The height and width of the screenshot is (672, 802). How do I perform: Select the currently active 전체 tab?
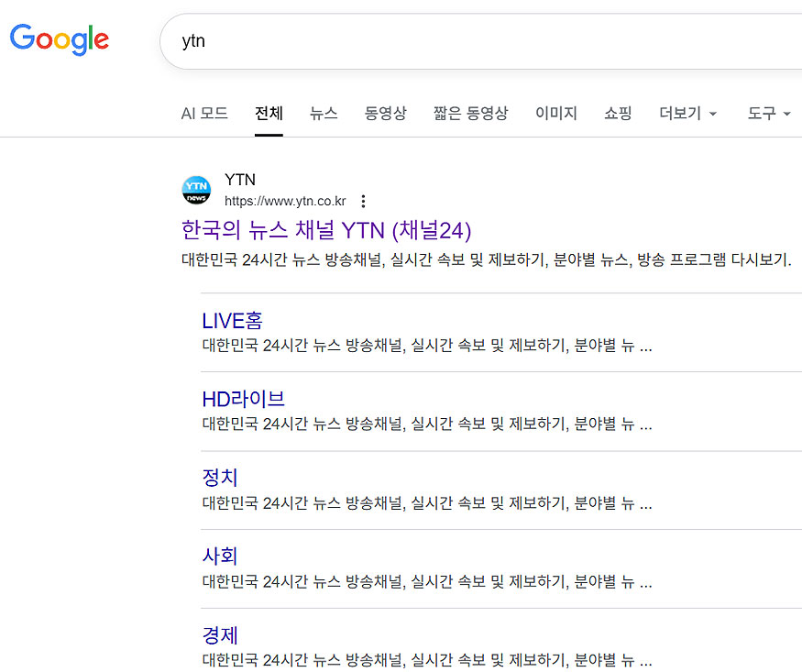[x=268, y=113]
